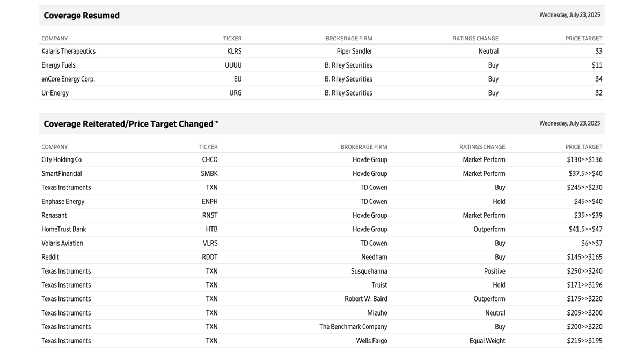Click the SMBK ticker symbol

(209, 173)
